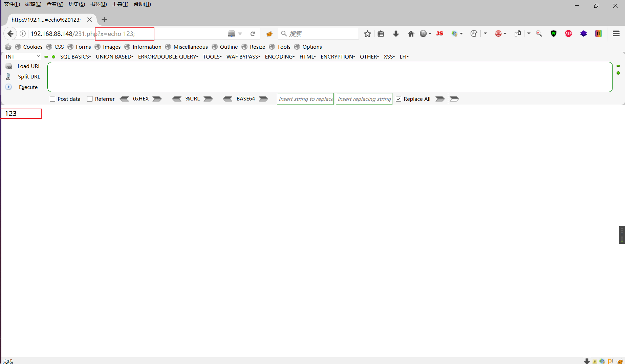Toggle JavaScript using the JS icon
Image resolution: width=625 pixels, height=364 pixels.
point(439,33)
